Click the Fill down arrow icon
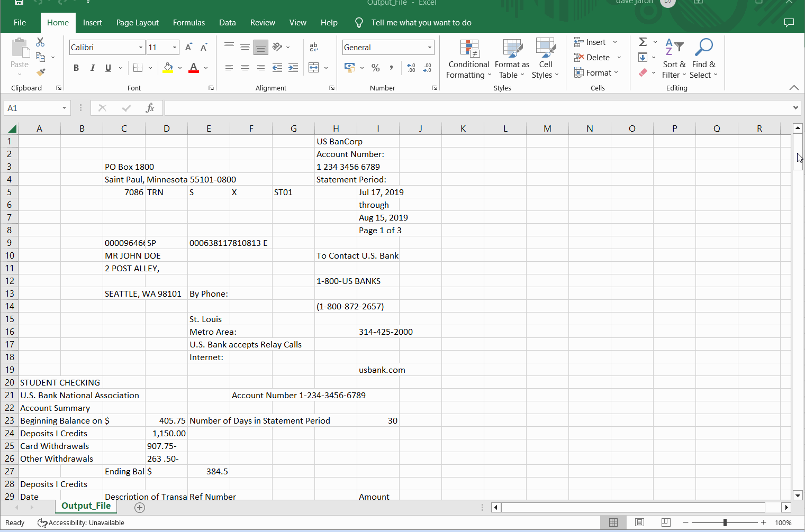Image resolution: width=805 pixels, height=532 pixels. (643, 57)
